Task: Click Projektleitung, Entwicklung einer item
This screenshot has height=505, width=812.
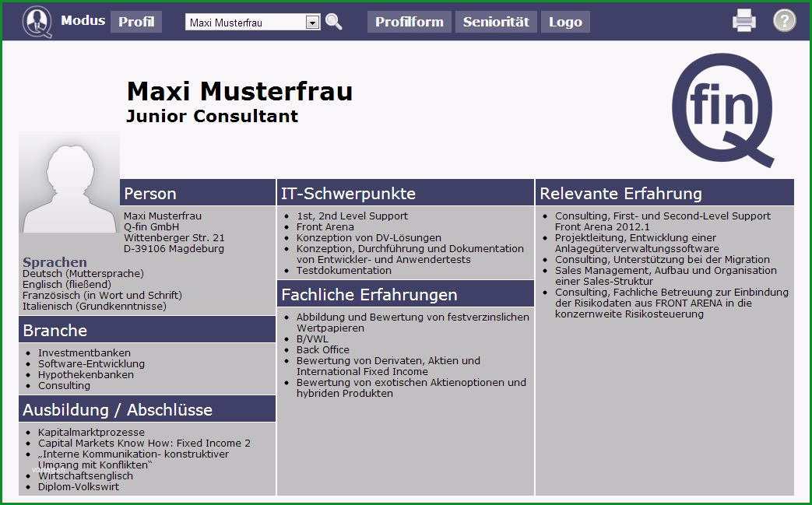Action: pos(637,243)
